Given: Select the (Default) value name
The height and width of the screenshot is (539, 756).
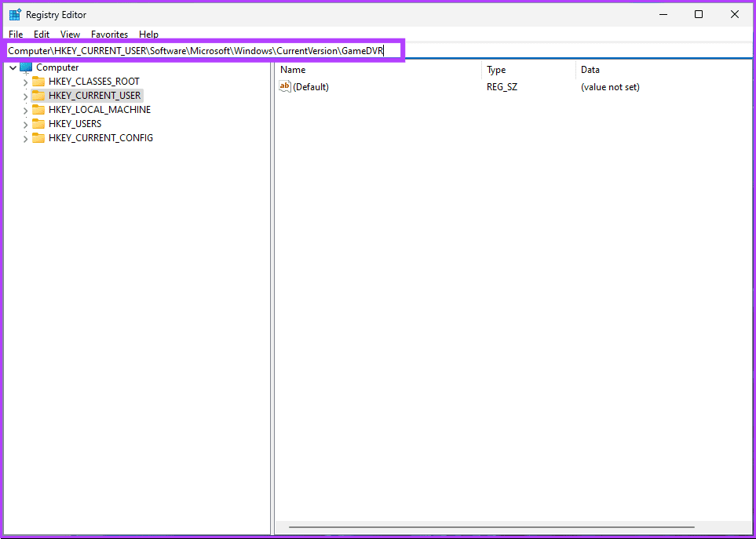Looking at the screenshot, I should coord(311,87).
